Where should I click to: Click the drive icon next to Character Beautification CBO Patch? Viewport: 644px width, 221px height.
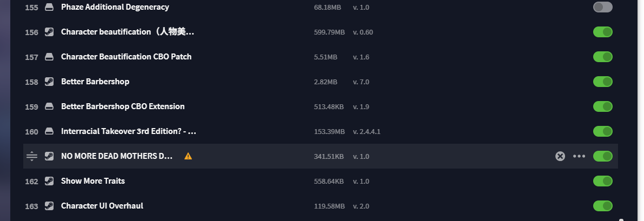click(x=49, y=57)
